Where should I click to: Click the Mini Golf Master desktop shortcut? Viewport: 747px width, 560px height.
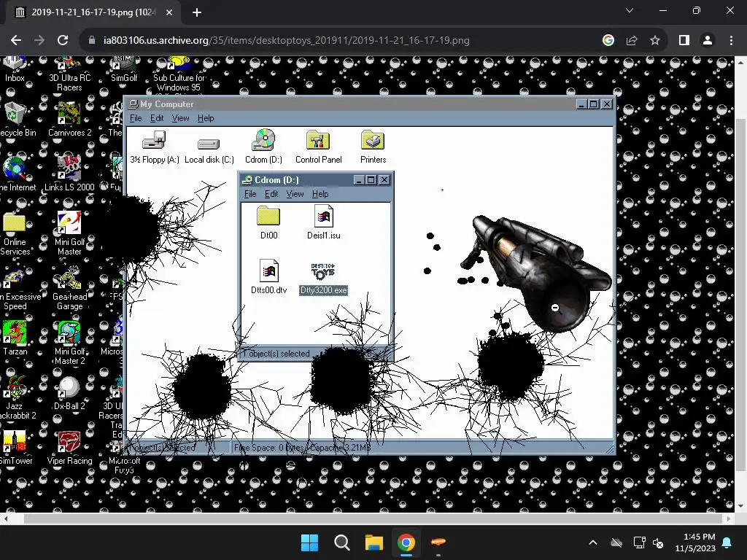pyautogui.click(x=69, y=233)
